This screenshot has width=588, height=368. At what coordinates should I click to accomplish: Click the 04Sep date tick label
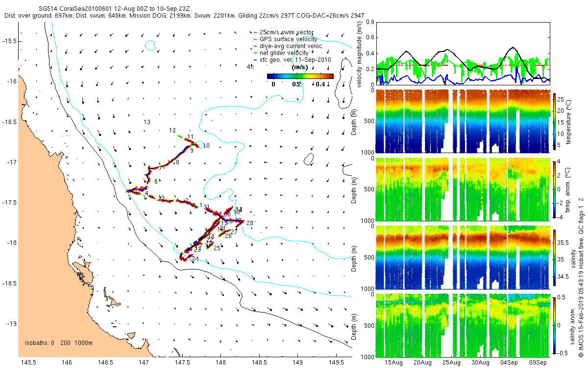(509, 363)
